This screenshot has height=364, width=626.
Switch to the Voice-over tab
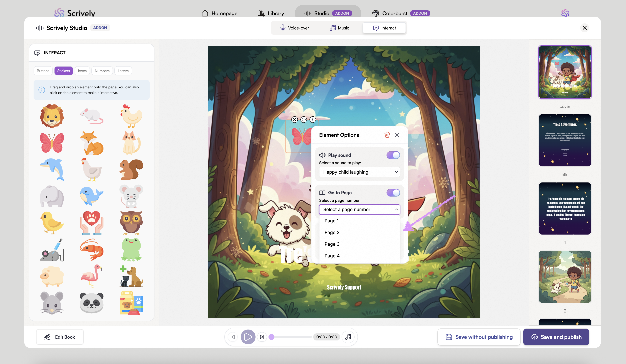(x=295, y=28)
